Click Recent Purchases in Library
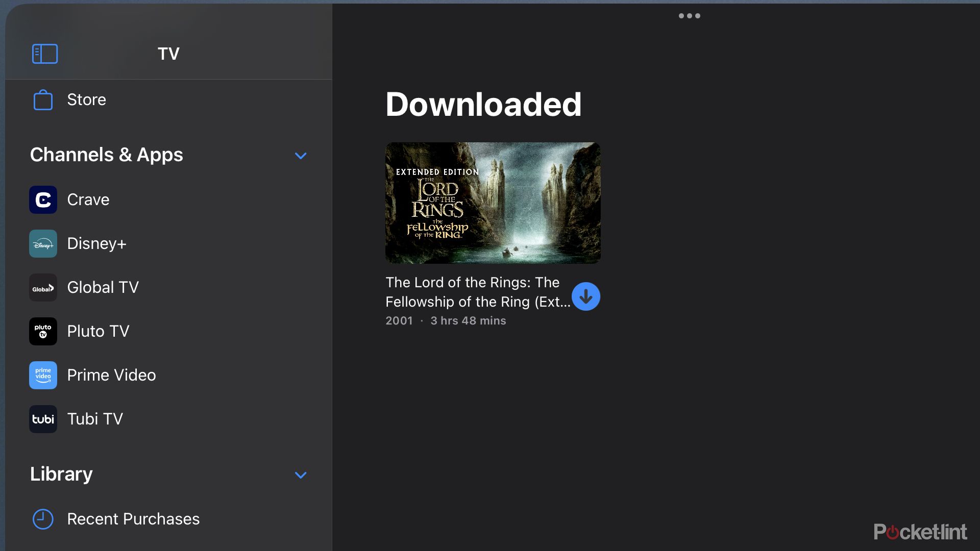The height and width of the screenshot is (551, 980). 133,518
